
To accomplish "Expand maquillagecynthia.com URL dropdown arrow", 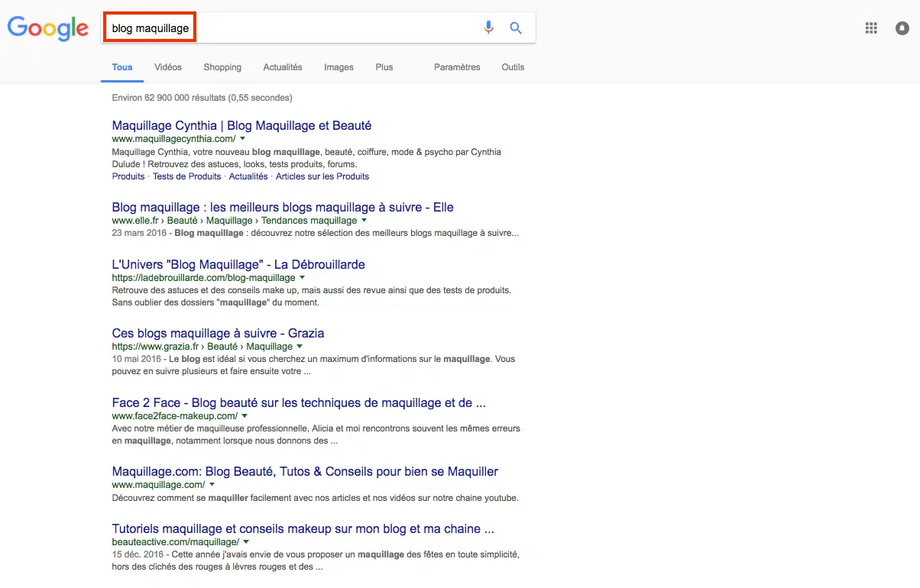I will (x=243, y=139).
